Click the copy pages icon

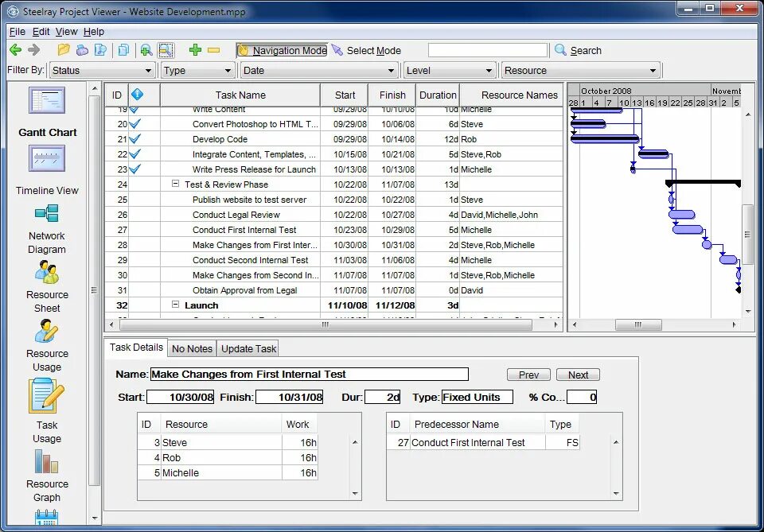point(124,49)
